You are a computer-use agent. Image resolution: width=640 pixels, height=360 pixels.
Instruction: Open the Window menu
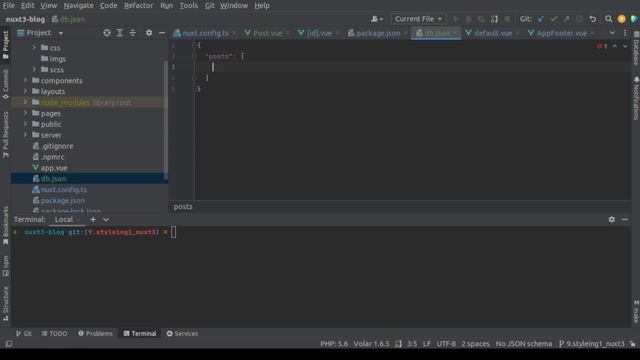[x=234, y=6]
